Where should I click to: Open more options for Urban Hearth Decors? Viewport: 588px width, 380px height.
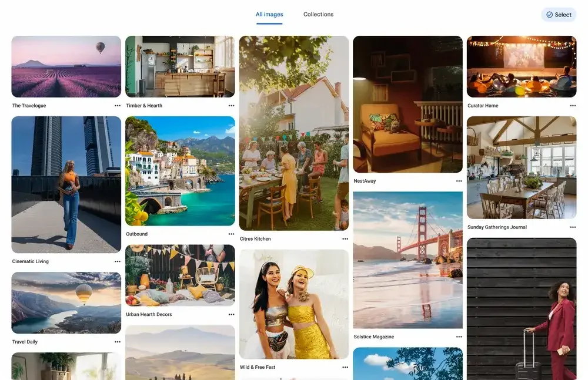point(231,314)
